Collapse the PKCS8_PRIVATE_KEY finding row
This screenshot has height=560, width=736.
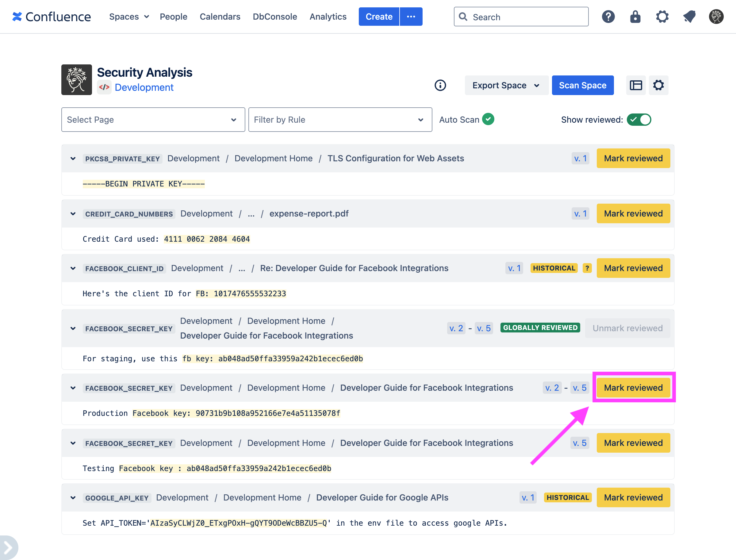(x=73, y=159)
